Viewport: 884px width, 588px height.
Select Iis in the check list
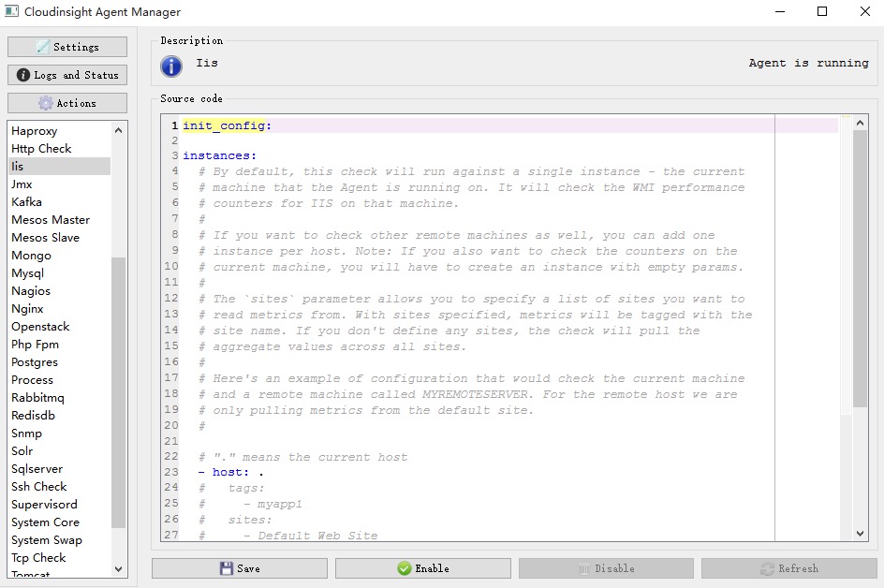(x=60, y=167)
